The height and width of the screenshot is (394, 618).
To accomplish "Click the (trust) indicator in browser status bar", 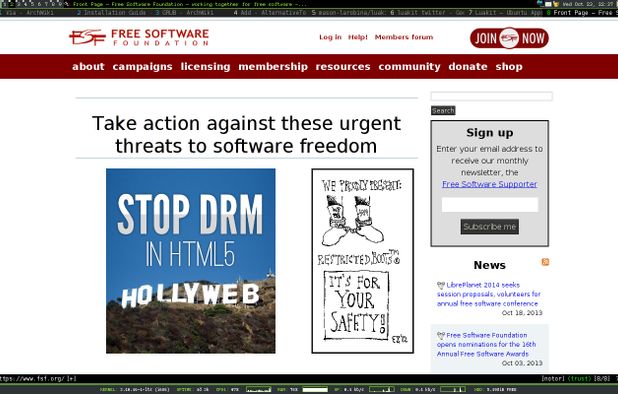I will pyautogui.click(x=579, y=379).
